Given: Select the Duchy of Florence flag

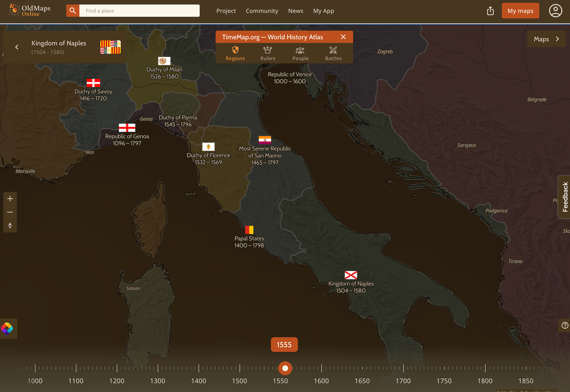Looking at the screenshot, I should pos(208,147).
